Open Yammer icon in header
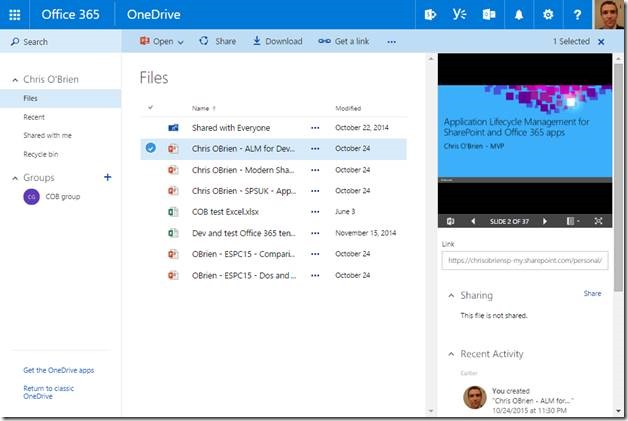Image resolution: width=628 pixels, height=421 pixels. pyautogui.click(x=459, y=15)
